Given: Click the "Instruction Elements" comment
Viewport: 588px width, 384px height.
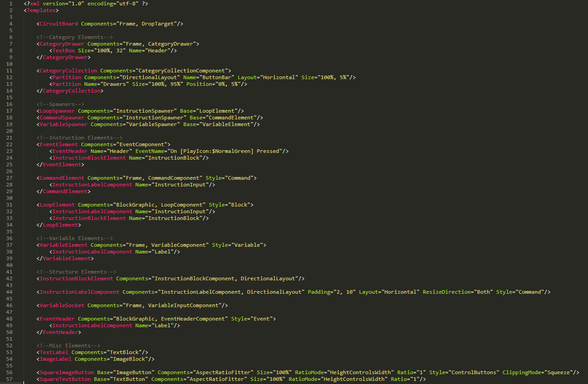Looking at the screenshot, I should tap(80, 138).
